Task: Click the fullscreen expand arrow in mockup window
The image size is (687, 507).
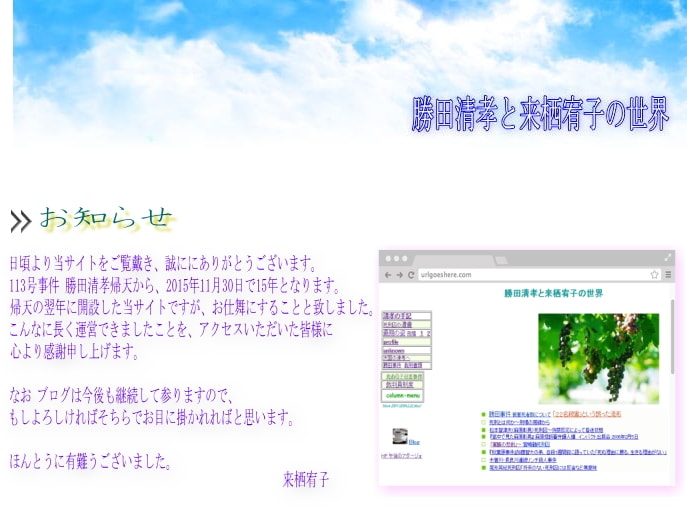Action: [668, 258]
